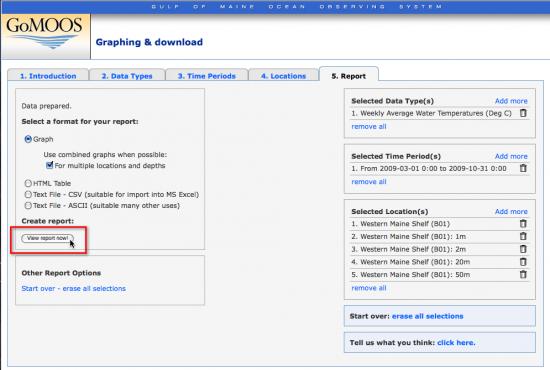Click the View report now button

point(47,238)
